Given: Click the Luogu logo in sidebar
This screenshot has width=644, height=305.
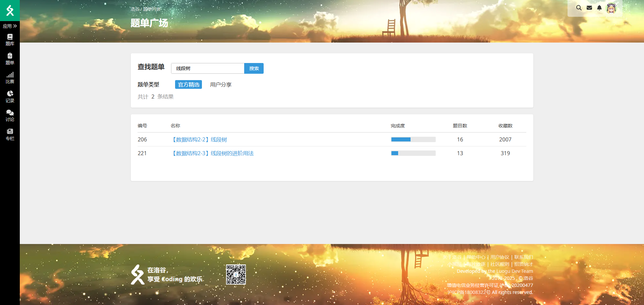Looking at the screenshot, I should pos(10,10).
